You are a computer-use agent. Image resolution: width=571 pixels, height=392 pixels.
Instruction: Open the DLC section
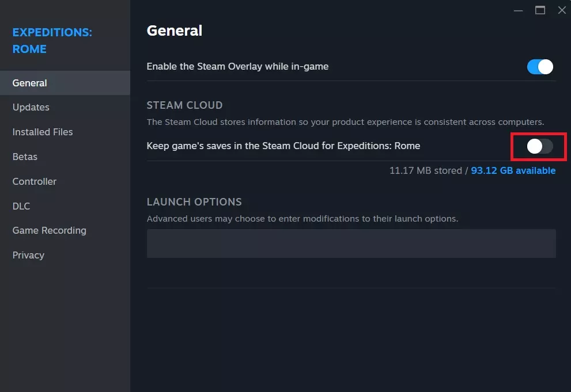click(x=21, y=206)
